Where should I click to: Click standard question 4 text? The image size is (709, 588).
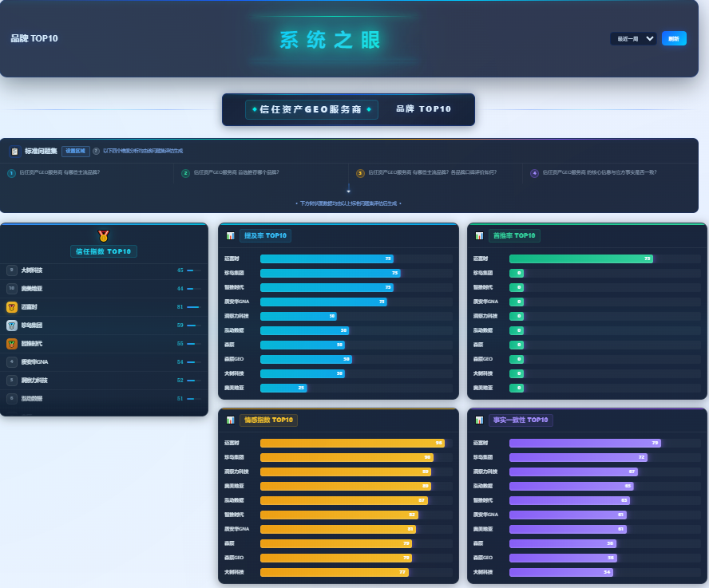[x=600, y=172]
